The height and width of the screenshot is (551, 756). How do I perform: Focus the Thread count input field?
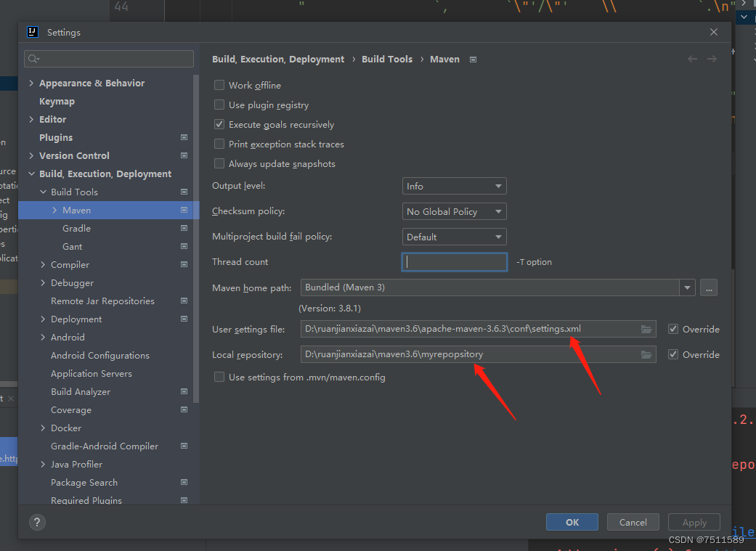click(454, 262)
